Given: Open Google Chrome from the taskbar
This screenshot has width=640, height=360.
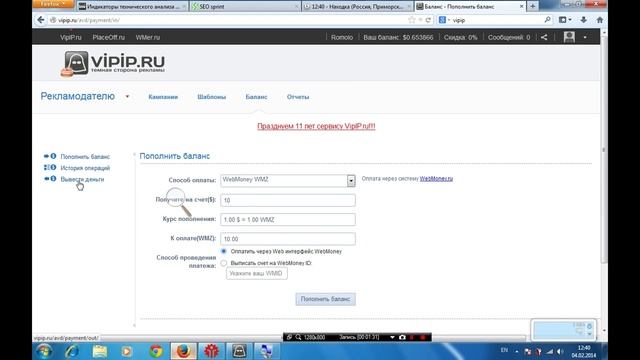Looking at the screenshot, I should click(156, 351).
